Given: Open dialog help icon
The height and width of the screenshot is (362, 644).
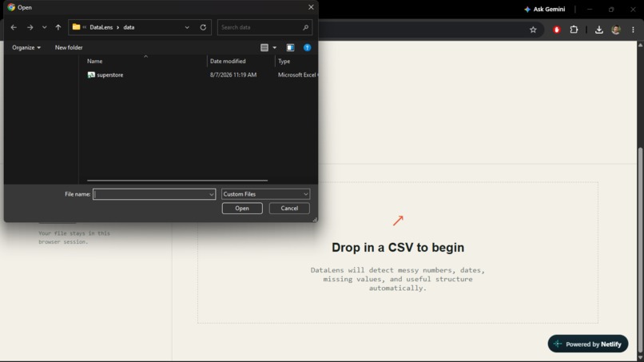Looking at the screenshot, I should coord(307,47).
